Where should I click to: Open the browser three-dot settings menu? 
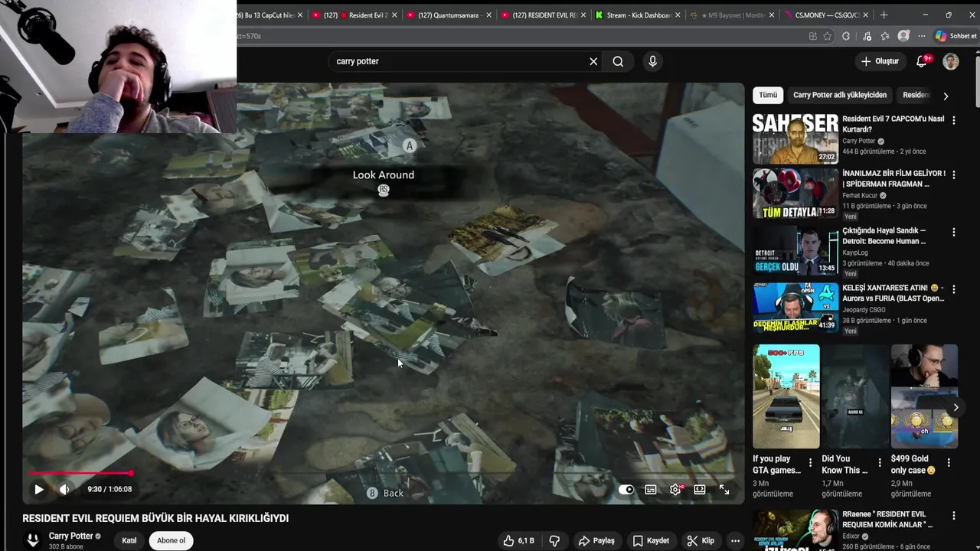tap(923, 36)
